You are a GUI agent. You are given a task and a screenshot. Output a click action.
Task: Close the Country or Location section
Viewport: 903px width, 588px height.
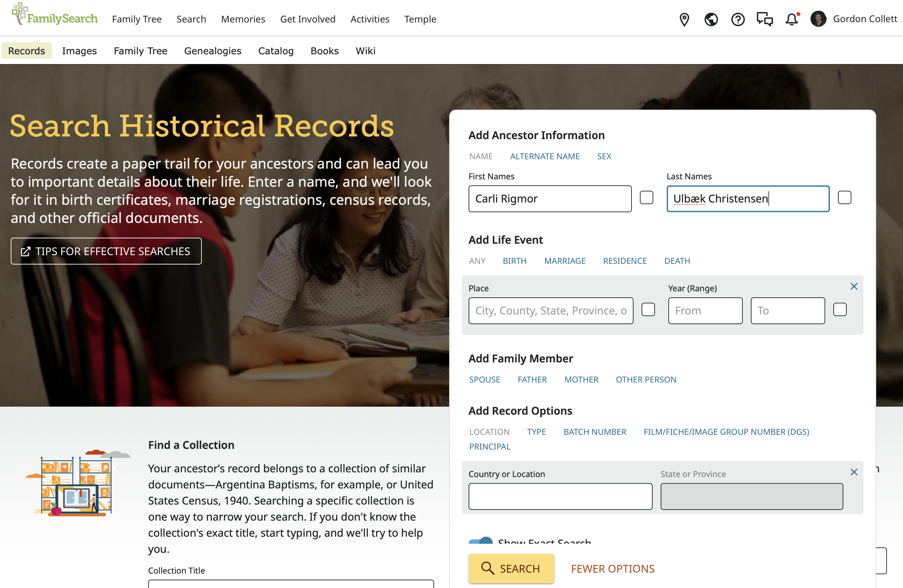(854, 472)
